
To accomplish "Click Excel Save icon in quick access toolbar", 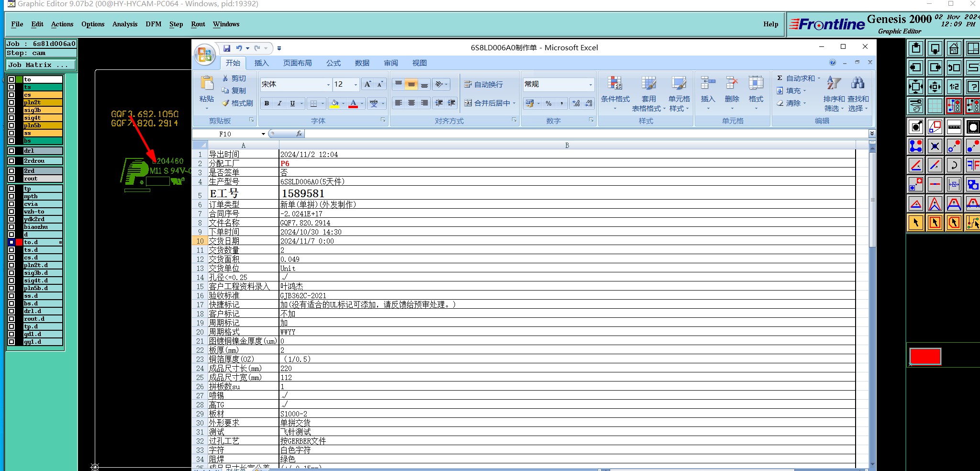I will coord(227,48).
